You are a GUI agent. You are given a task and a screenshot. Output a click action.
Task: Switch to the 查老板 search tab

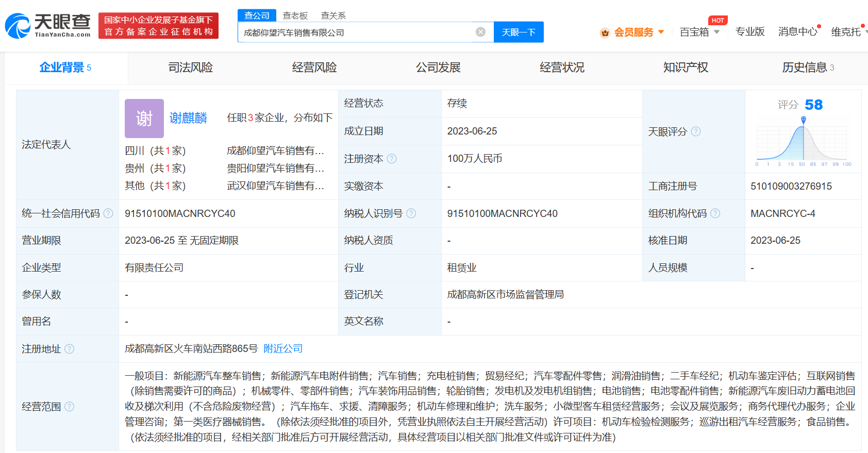(295, 15)
